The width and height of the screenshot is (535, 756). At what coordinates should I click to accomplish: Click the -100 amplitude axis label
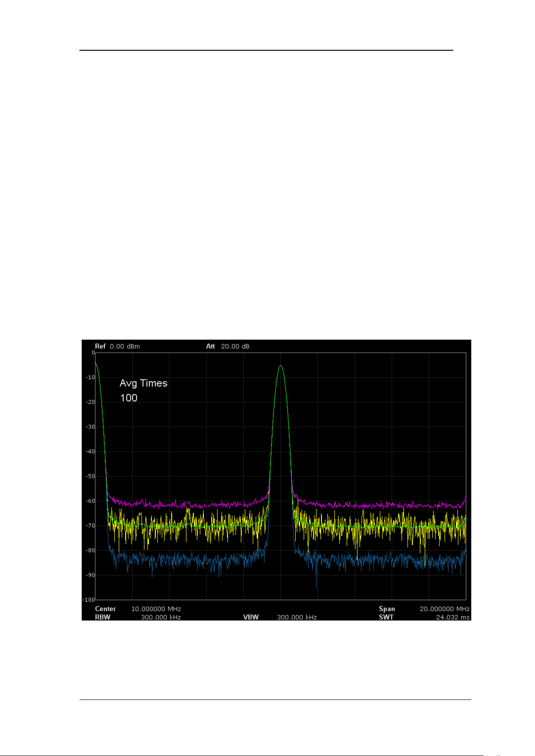click(89, 599)
